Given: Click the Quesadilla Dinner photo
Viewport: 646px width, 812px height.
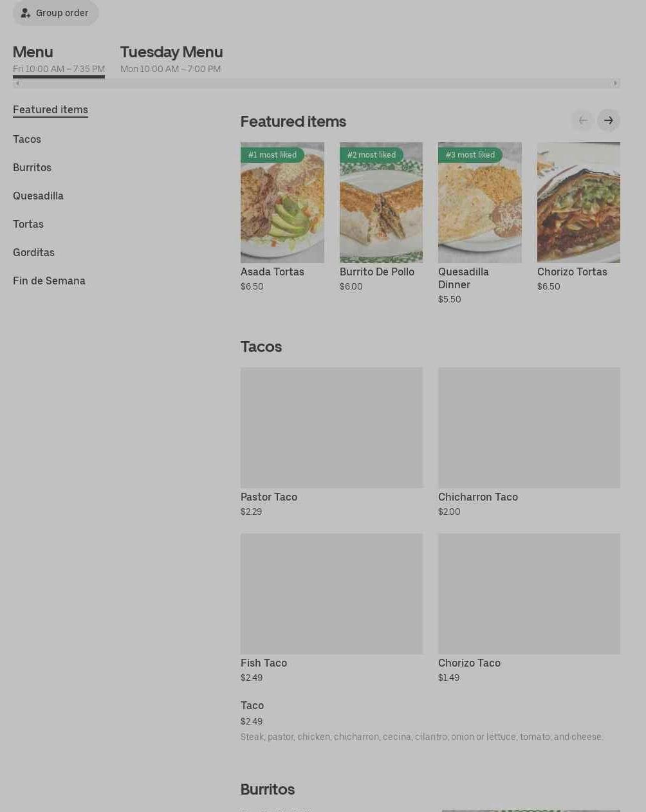Looking at the screenshot, I should [x=479, y=203].
